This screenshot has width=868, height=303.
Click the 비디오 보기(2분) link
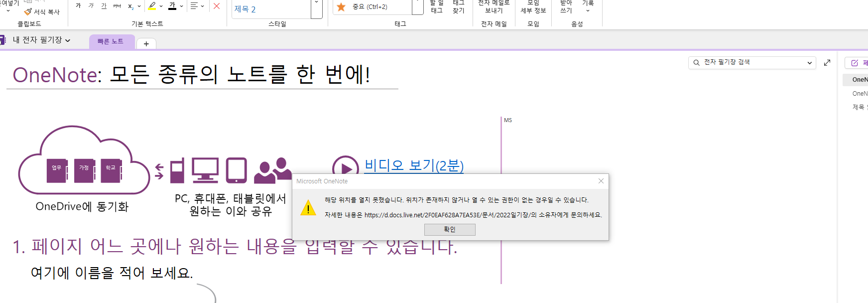pyautogui.click(x=414, y=165)
